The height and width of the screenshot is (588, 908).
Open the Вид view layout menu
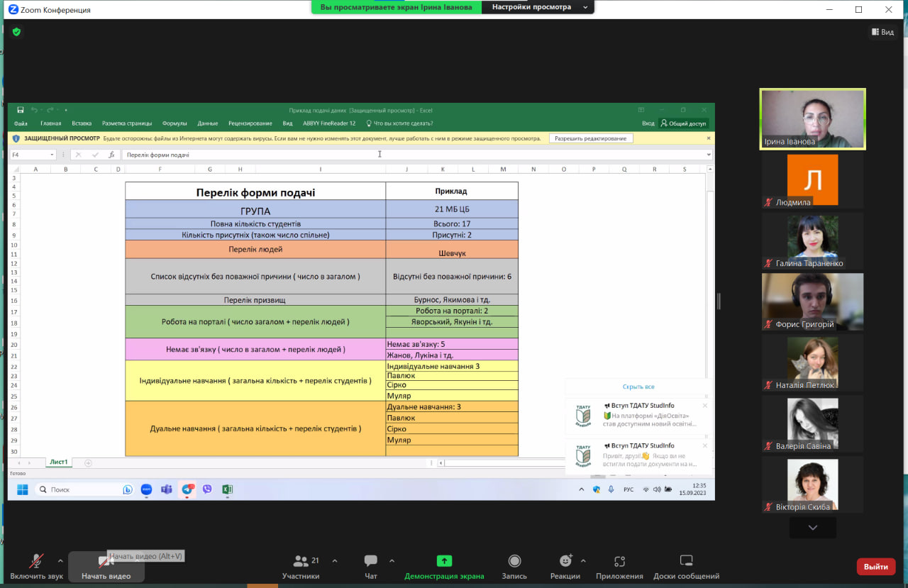[x=882, y=32]
